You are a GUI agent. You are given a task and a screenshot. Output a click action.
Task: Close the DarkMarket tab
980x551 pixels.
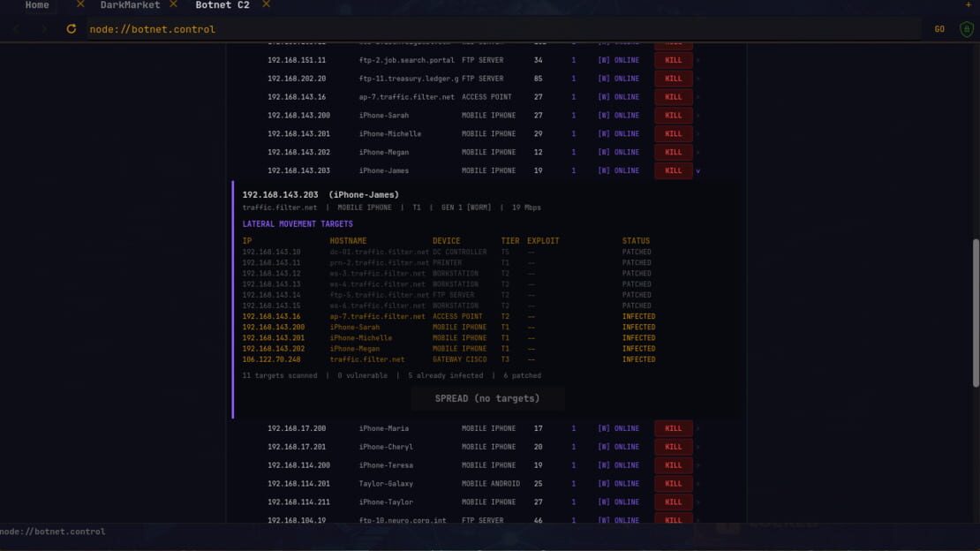173,4
